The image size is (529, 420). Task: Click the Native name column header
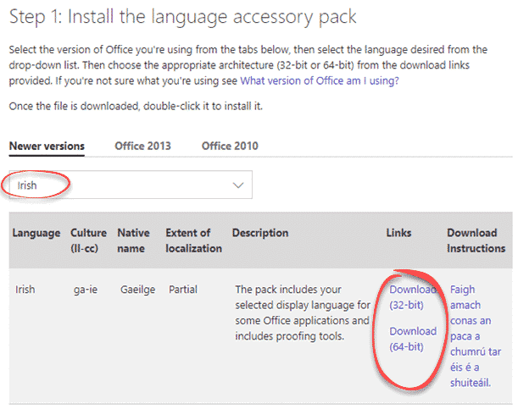pyautogui.click(x=134, y=240)
